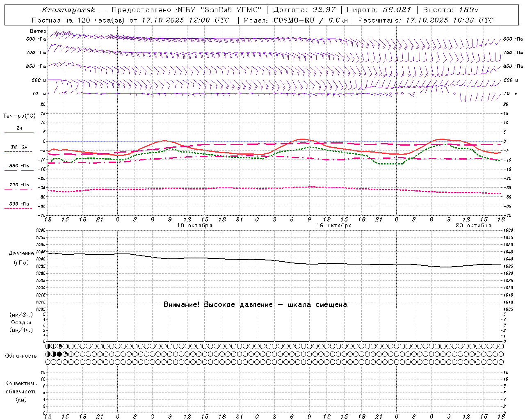Click the 'Модель COSMO-RU / 6.6км' model label

pos(295,20)
